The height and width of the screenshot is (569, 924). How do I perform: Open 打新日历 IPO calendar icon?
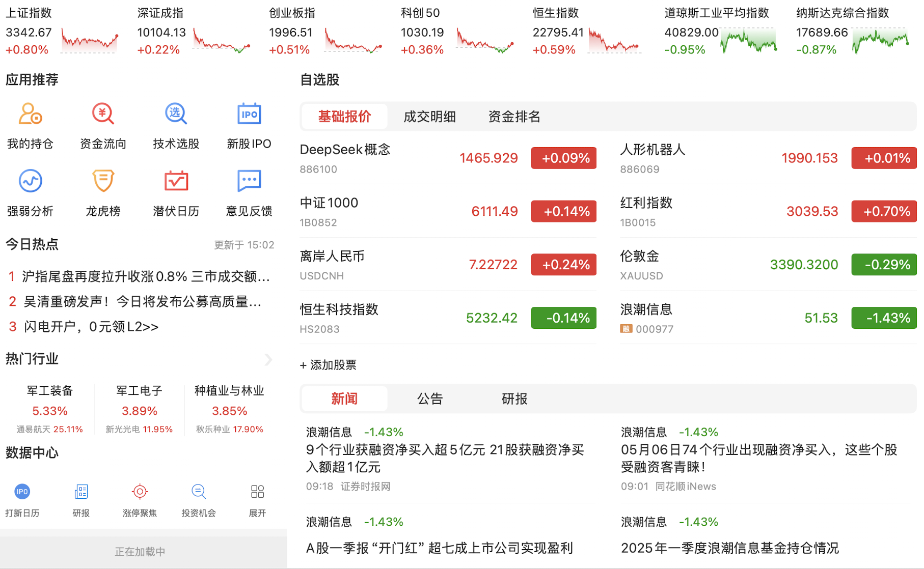22,492
